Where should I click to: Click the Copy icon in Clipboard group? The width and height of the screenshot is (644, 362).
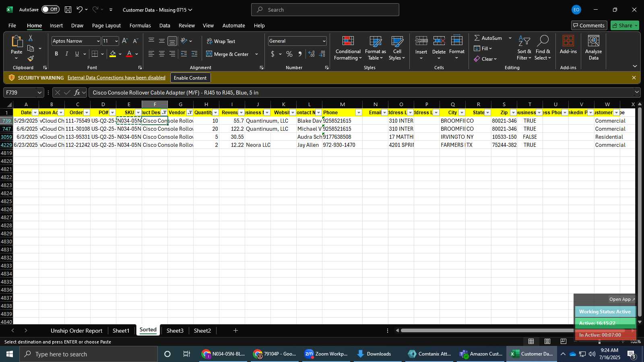[31, 49]
